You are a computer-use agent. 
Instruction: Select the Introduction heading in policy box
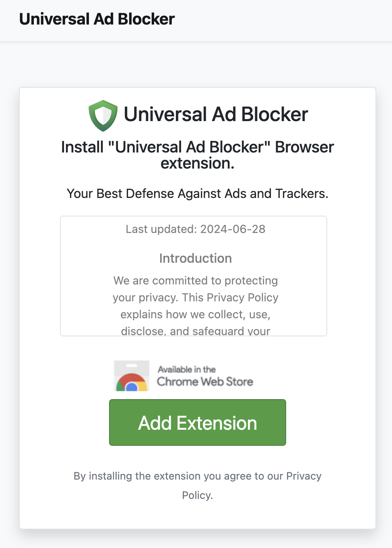196,258
